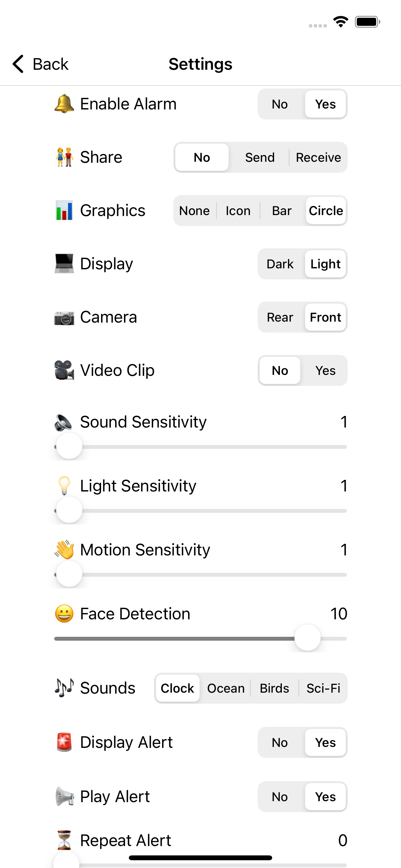Tap the bar chart icon beside Graphics
Image resolution: width=401 pixels, height=868 pixels.
(x=64, y=210)
